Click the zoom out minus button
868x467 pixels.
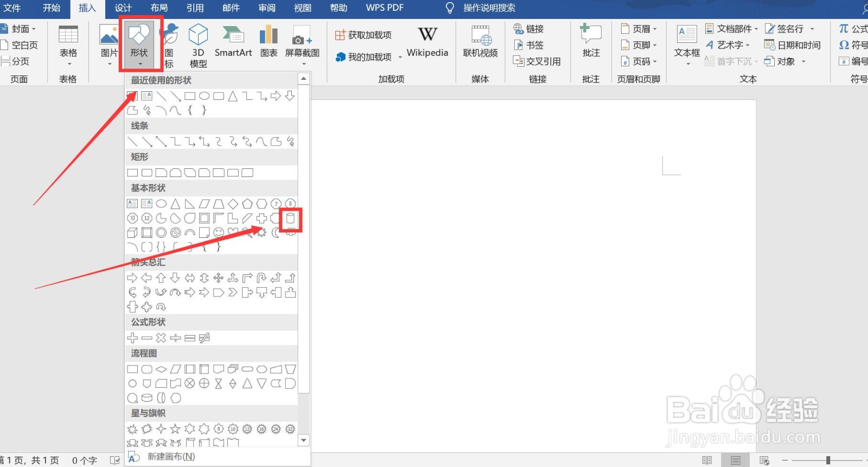pyautogui.click(x=785, y=460)
